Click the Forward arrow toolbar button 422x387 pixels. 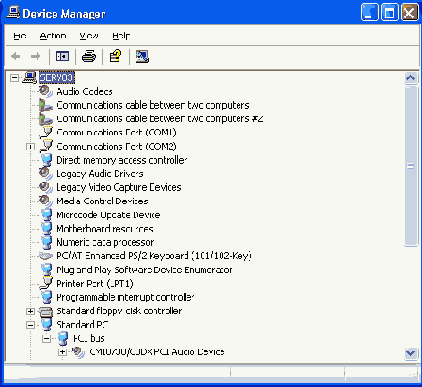(x=35, y=56)
